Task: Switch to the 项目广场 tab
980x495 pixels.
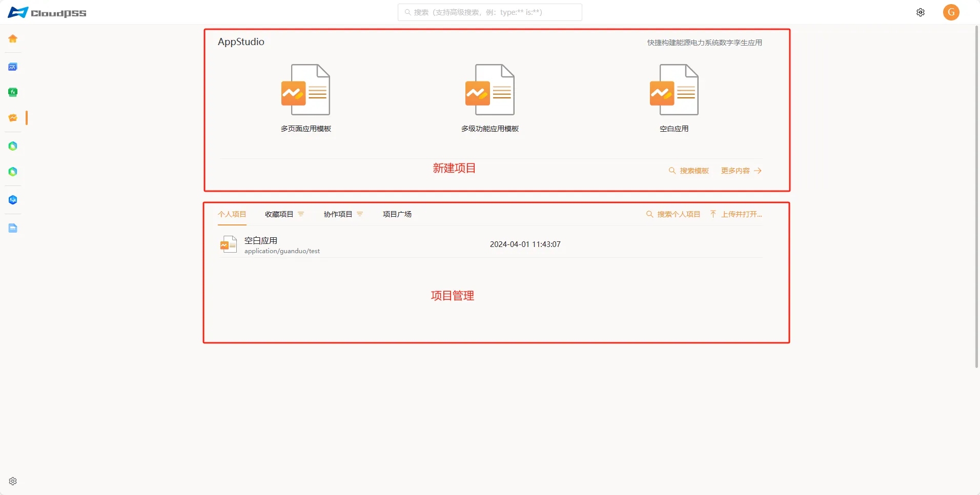Action: pyautogui.click(x=397, y=214)
